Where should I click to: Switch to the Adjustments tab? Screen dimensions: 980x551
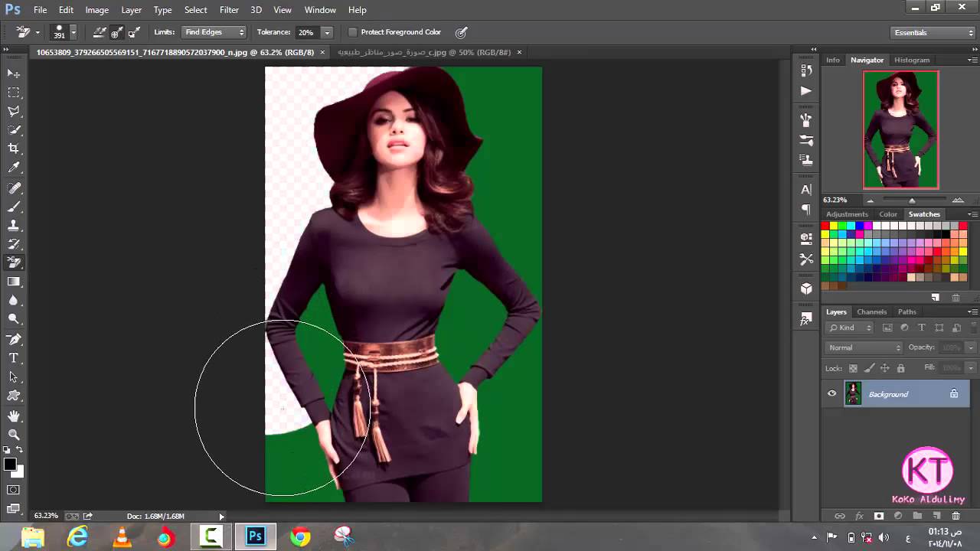point(847,214)
